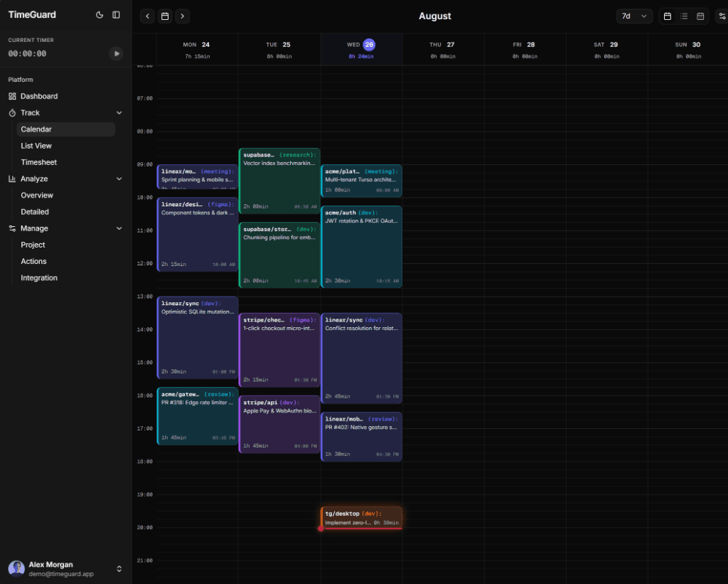This screenshot has width=728, height=584.
Task: Collapse the sidebar panel icon
Action: (116, 15)
